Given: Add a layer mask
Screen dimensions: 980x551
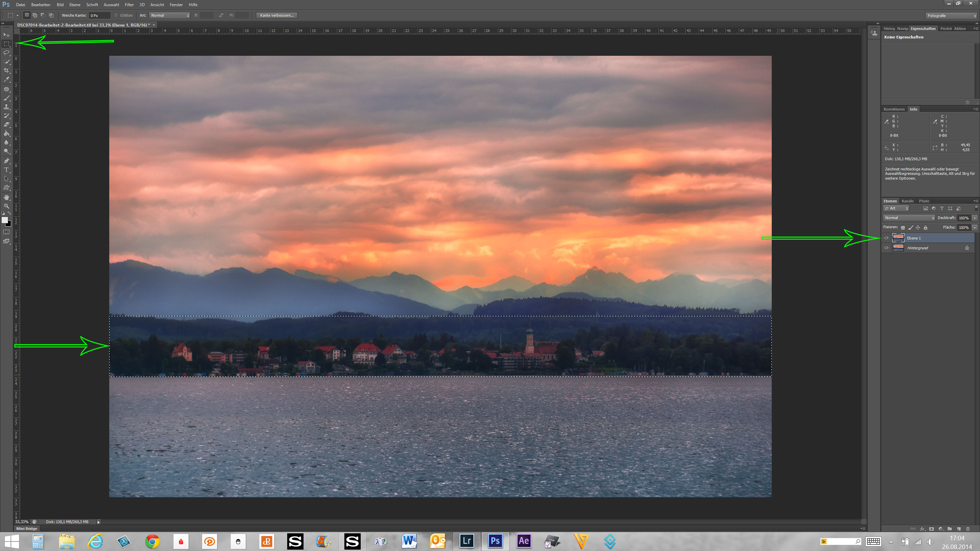Looking at the screenshot, I should [x=931, y=529].
